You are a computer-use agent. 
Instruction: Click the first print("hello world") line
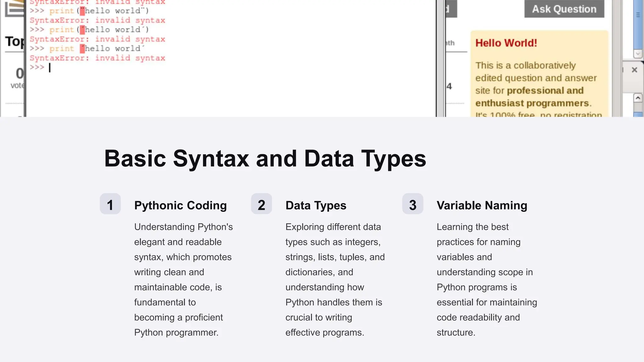click(99, 11)
